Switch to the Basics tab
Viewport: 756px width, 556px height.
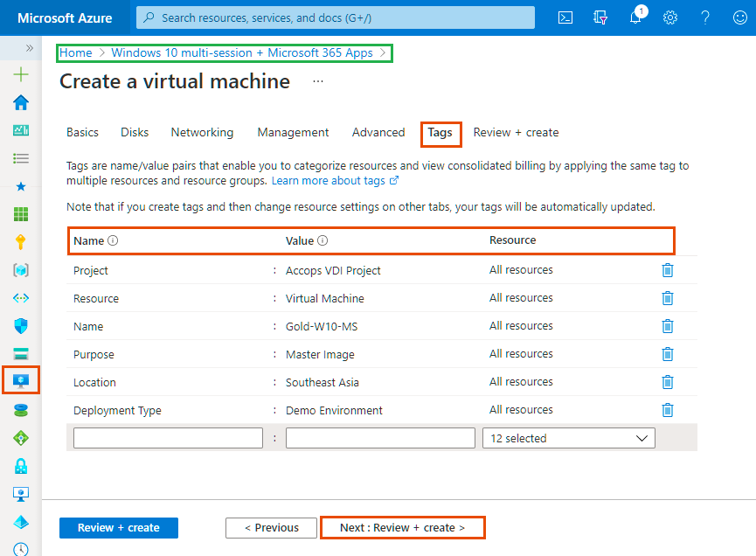[x=82, y=133]
